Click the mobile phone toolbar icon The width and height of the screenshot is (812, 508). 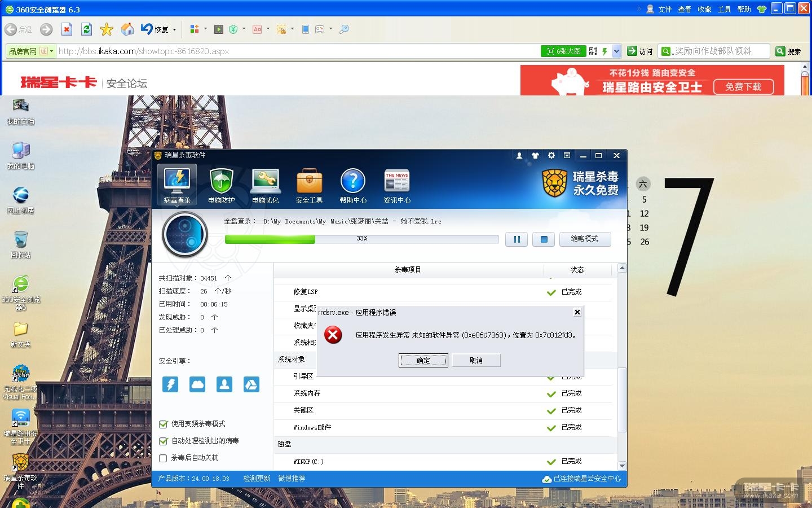[305, 29]
